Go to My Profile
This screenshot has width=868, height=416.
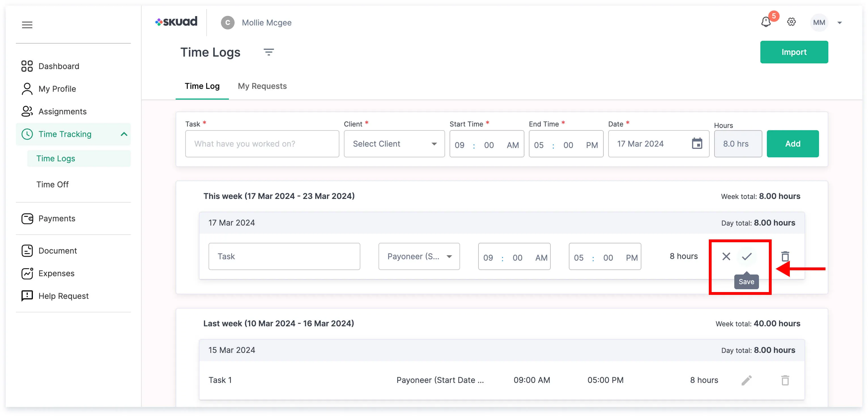pyautogui.click(x=73, y=89)
